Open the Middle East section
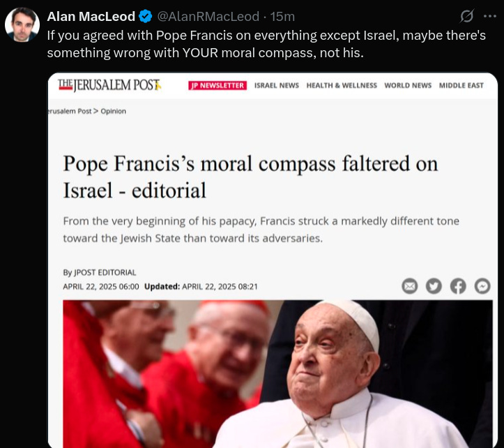The height and width of the screenshot is (448, 504). tap(461, 86)
